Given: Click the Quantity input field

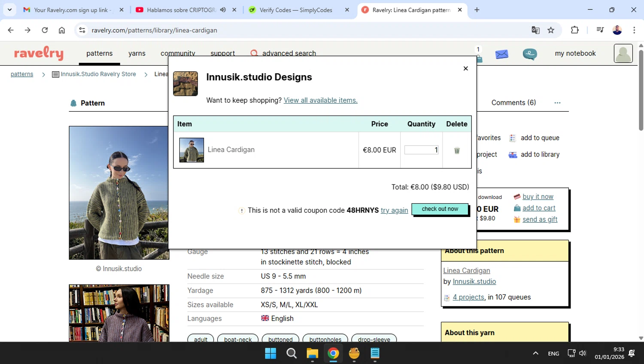Looking at the screenshot, I should click(x=421, y=150).
